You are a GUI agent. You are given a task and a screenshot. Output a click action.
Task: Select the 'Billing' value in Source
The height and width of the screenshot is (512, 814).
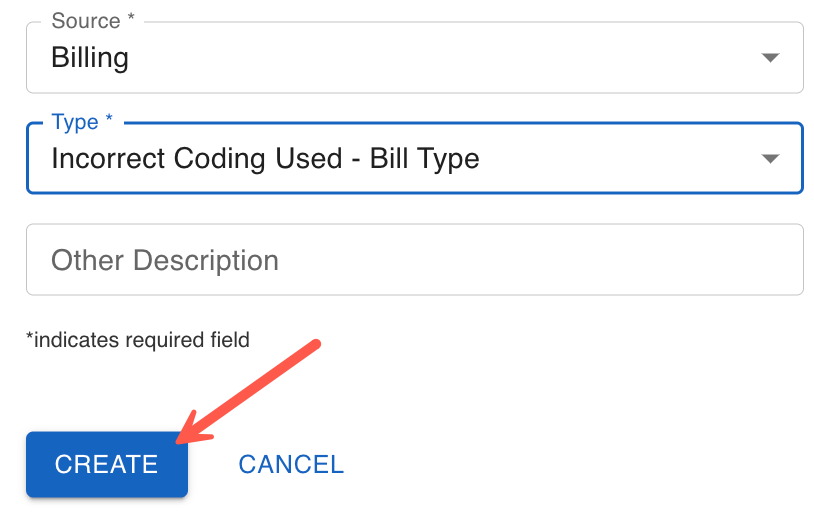pos(90,58)
